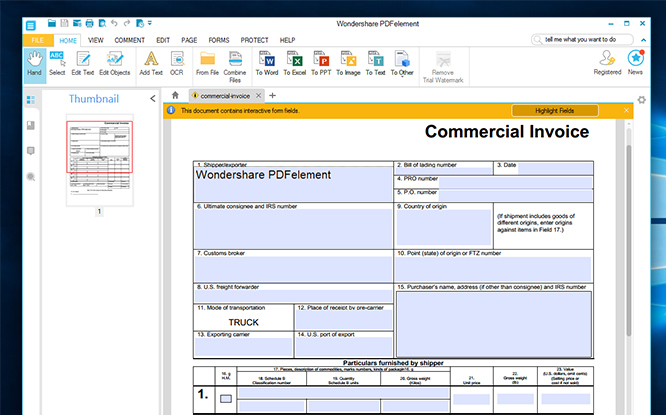Click the print preview quick-access icon

102,23
